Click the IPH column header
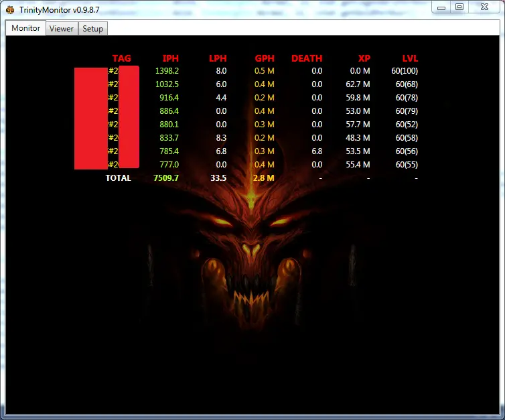505x420 pixels. 170,58
